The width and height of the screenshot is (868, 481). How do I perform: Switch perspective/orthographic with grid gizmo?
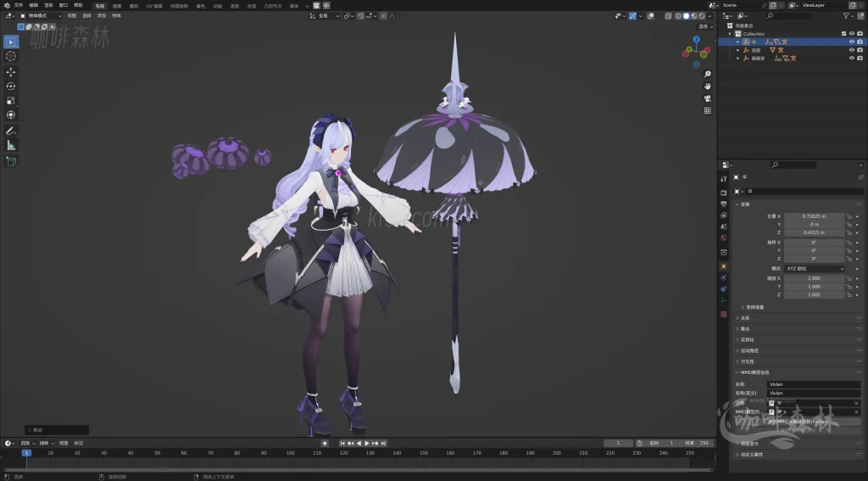[x=708, y=110]
